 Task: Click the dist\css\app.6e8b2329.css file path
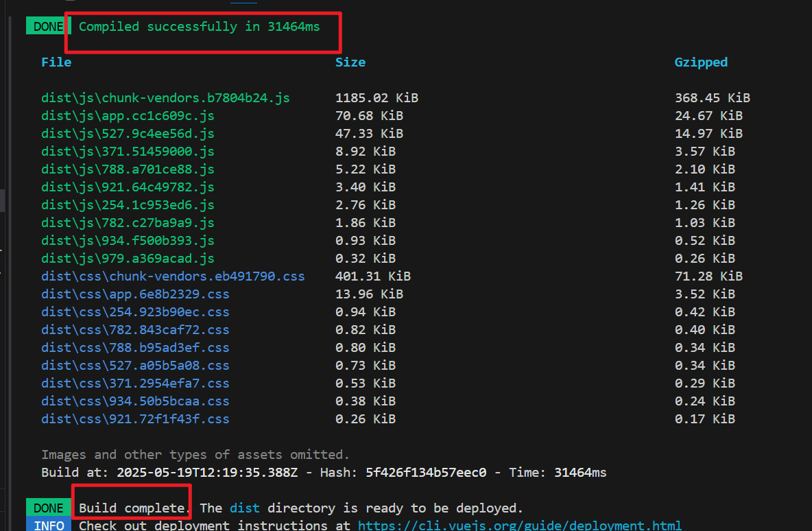(135, 294)
